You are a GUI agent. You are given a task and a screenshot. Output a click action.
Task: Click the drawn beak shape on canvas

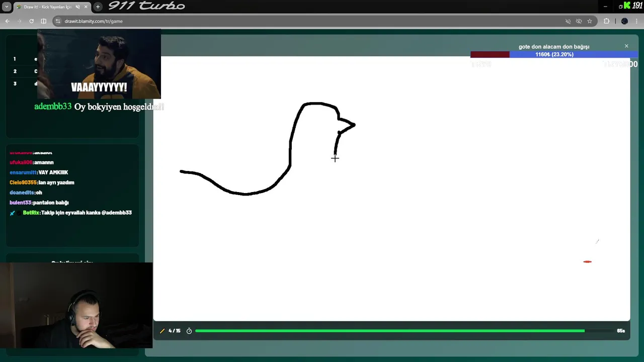347,125
